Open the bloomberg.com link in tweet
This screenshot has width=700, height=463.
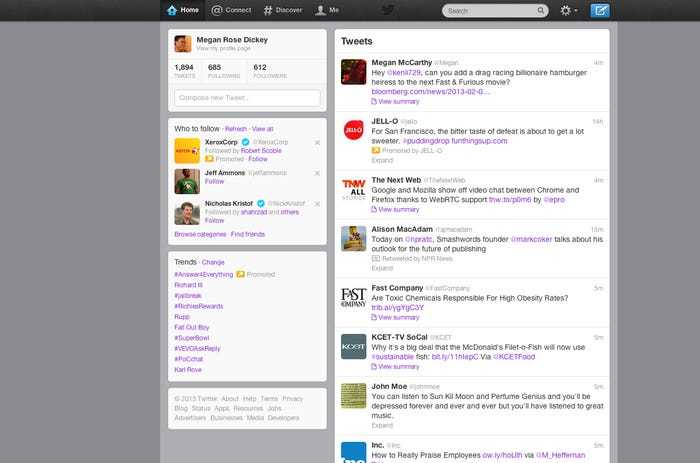pos(430,92)
